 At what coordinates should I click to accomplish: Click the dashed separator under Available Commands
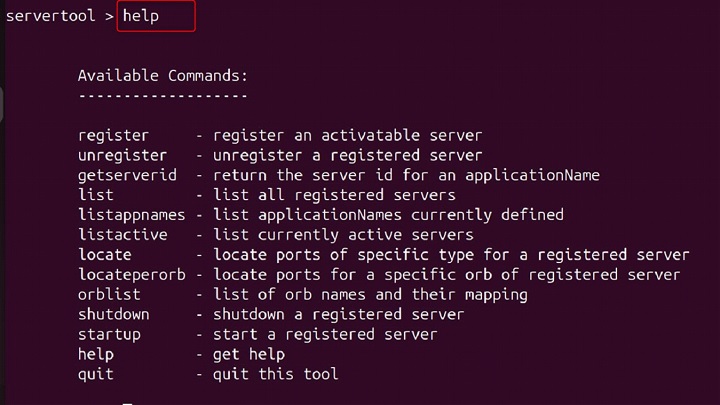162,95
